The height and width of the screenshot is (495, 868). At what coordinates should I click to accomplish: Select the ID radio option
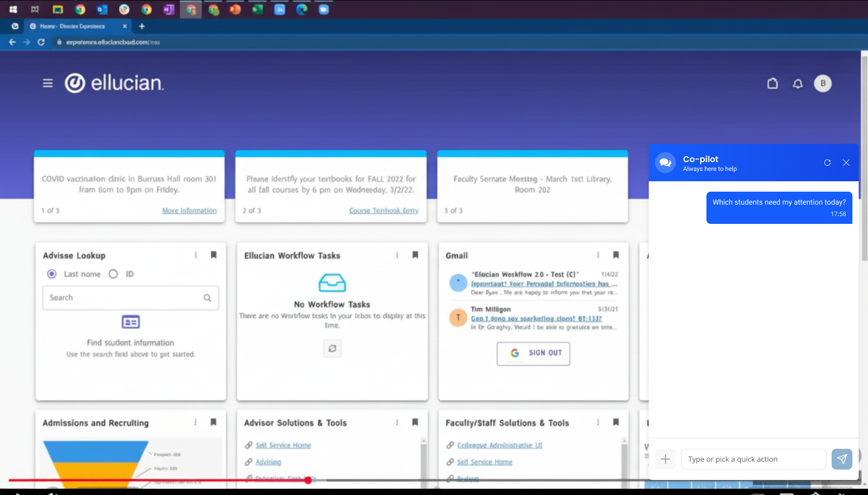113,274
